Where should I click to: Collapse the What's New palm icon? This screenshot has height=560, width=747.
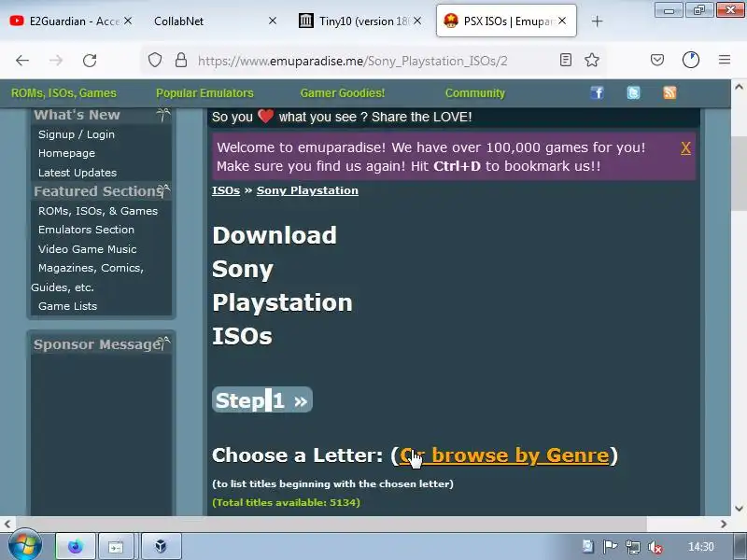click(163, 115)
